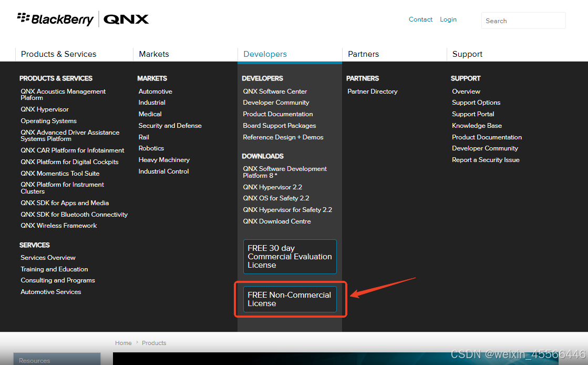Focus the Search input field
588x365 pixels.
click(523, 21)
